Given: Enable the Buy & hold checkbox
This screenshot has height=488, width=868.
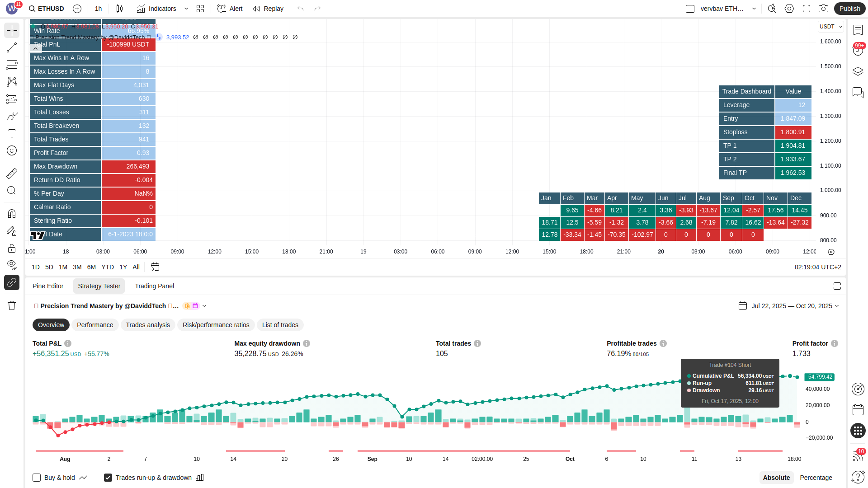Looking at the screenshot, I should tap(37, 478).
